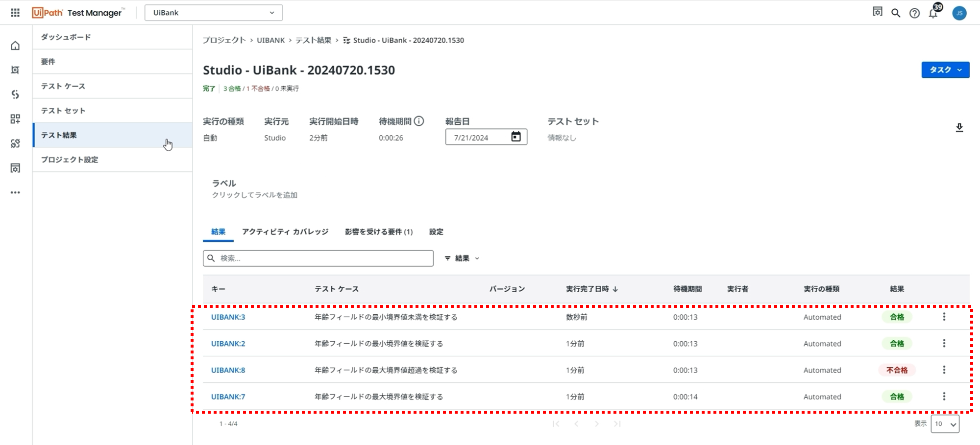980x445 pixels.
Task: Open the UIBANK:2 test result link
Action: 228,343
